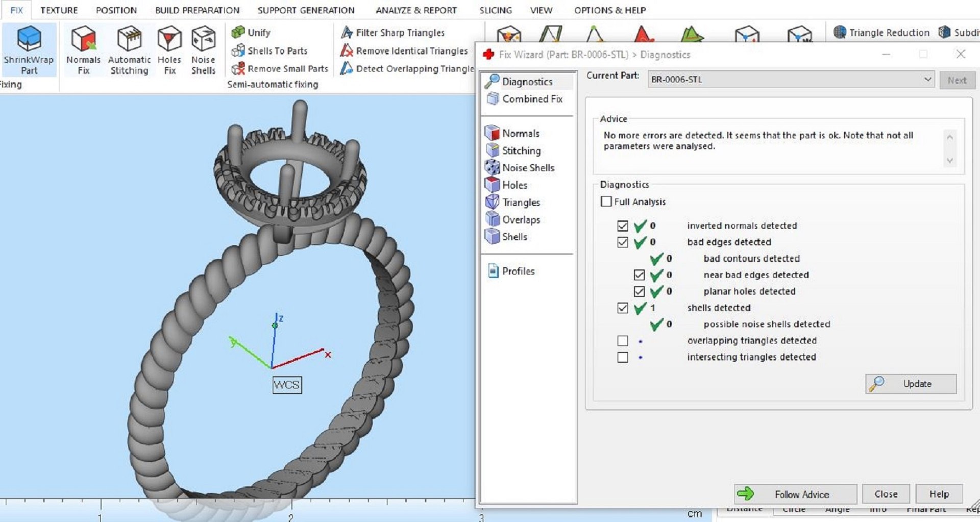Open the Noise Shells tool
980x522 pixels.
(203, 50)
